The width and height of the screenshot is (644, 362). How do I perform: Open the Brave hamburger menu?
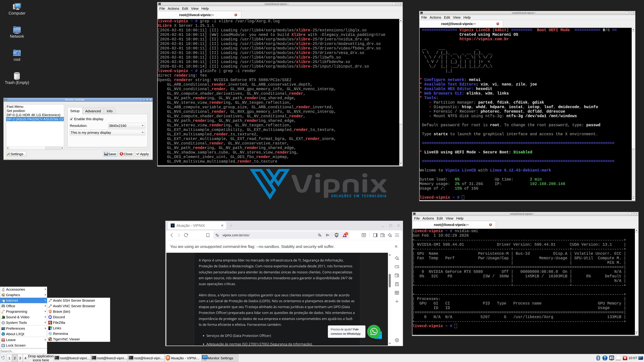click(x=397, y=235)
